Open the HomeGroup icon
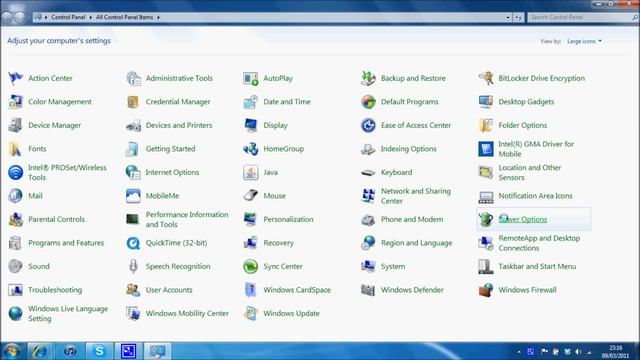 pos(251,149)
